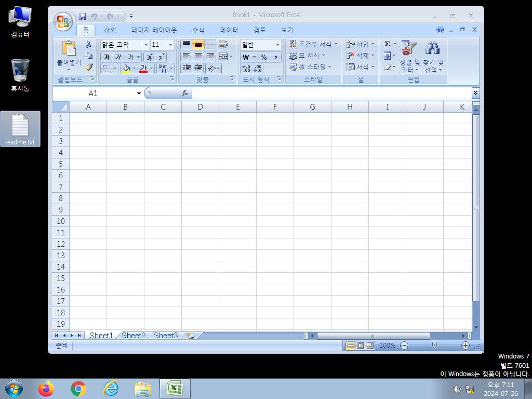
Task: Click cell delete (삭제) button
Action: 360,55
